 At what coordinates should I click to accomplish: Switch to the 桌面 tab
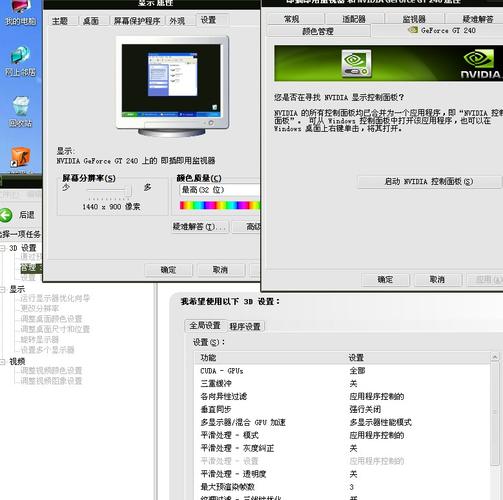tap(91, 21)
